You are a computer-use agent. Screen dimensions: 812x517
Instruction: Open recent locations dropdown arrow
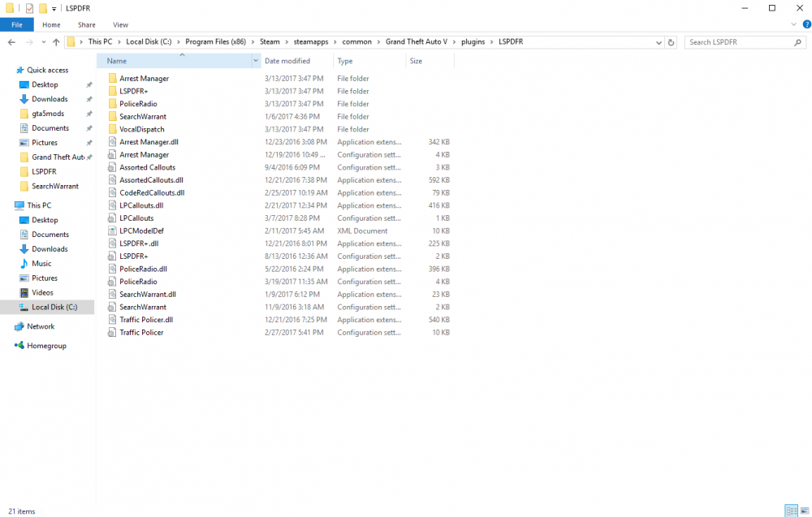[x=44, y=42]
